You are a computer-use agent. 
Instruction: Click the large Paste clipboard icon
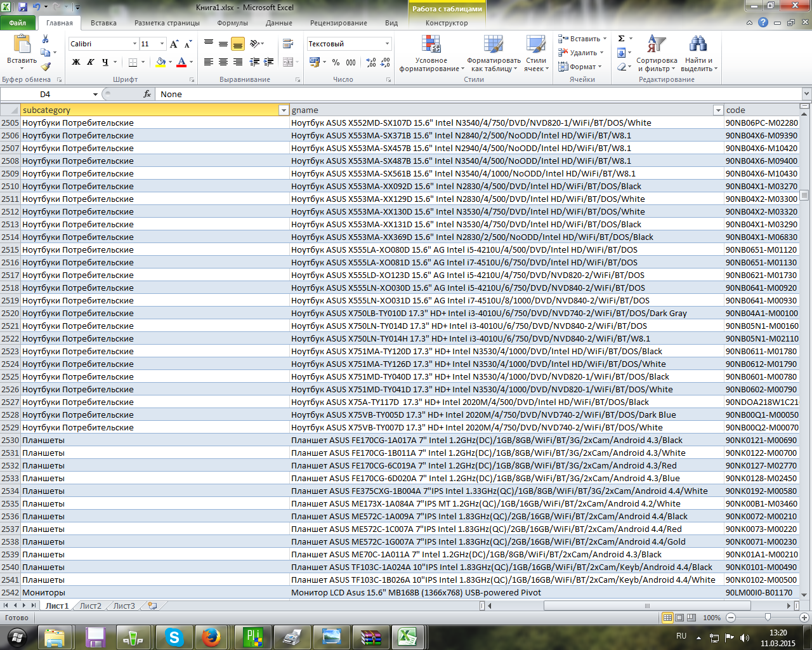(22, 44)
